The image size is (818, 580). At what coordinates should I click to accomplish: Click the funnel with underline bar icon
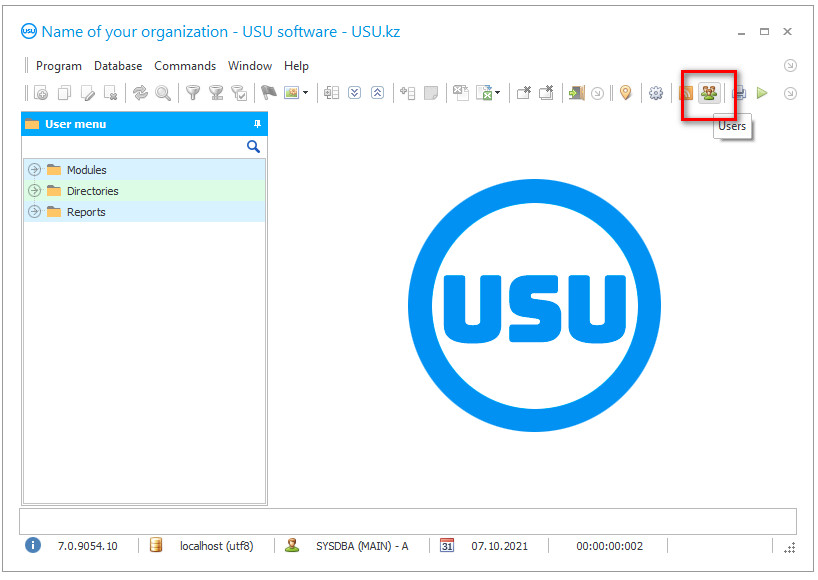click(x=216, y=93)
